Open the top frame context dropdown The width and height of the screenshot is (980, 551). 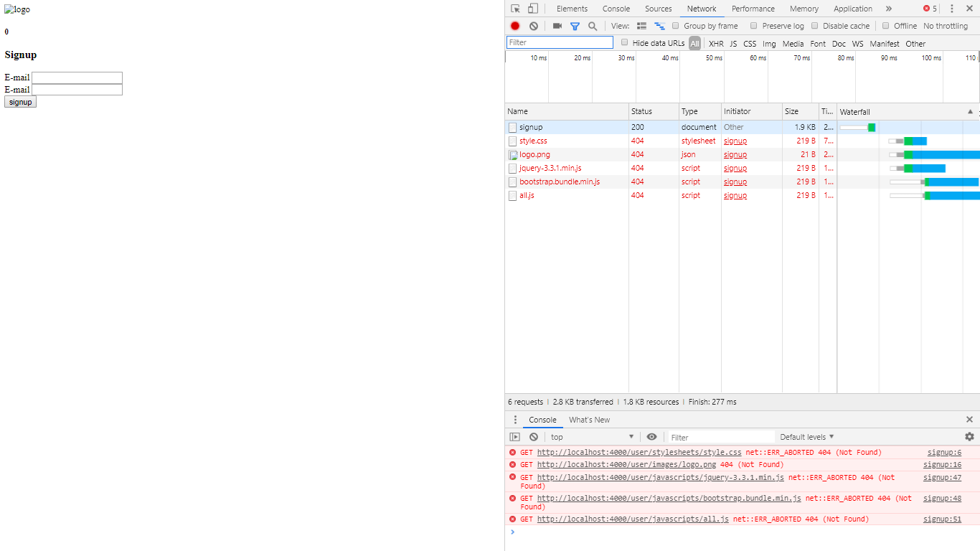(591, 436)
